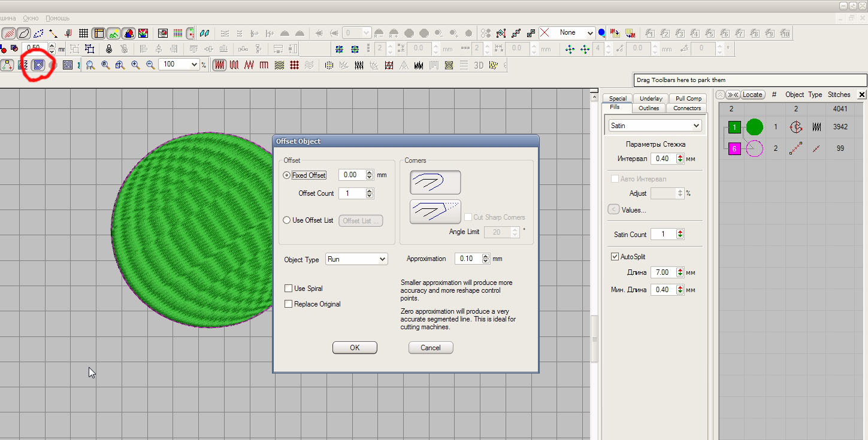
Task: Toggle the grid display icon in top toolbar
Action: 84,33
